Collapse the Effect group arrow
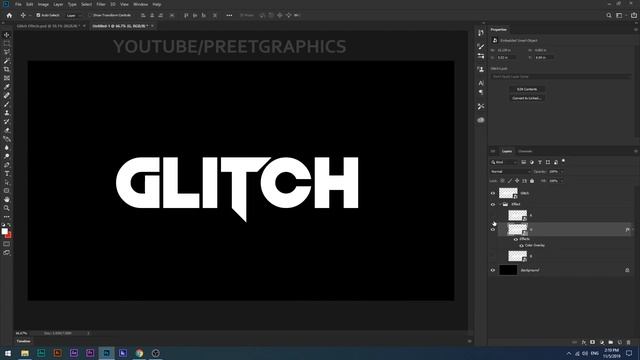The width and height of the screenshot is (640, 360). pyautogui.click(x=500, y=204)
